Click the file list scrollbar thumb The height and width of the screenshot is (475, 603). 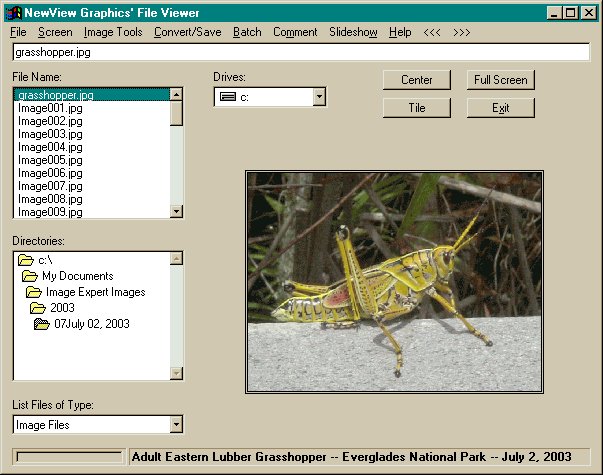click(176, 113)
